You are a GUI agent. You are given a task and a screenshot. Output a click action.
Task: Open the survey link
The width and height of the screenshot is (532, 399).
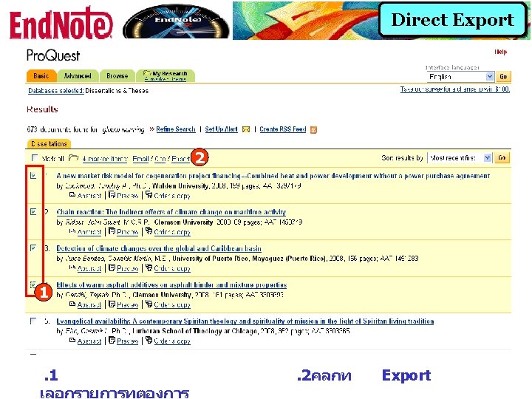pyautogui.click(x=455, y=89)
